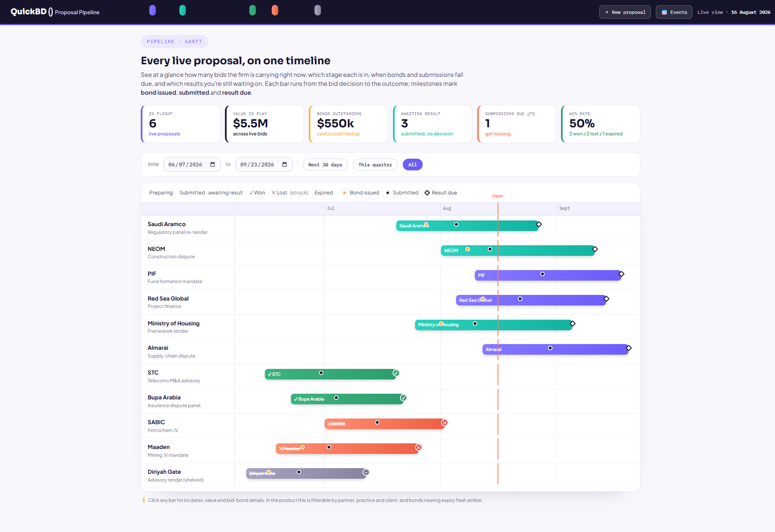Click NEOM result due diamond marker
Viewport: 775px width, 532px height.
[595, 249]
